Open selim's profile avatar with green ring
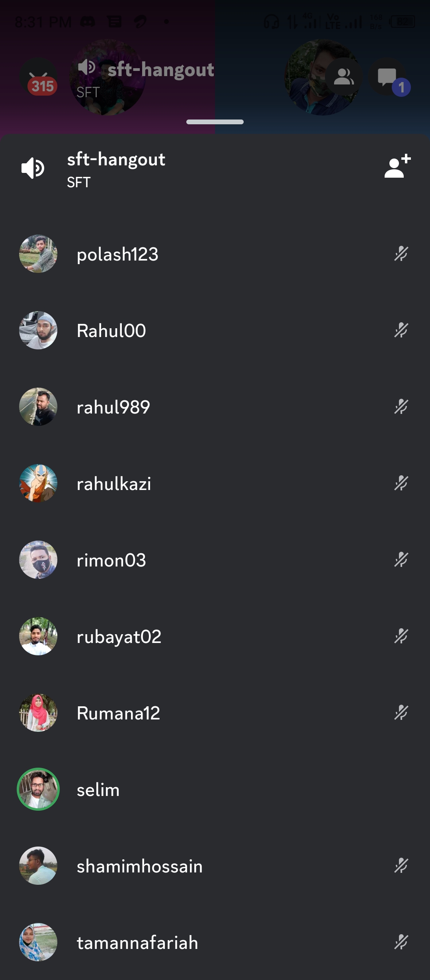The height and width of the screenshot is (980, 430). pos(38,789)
